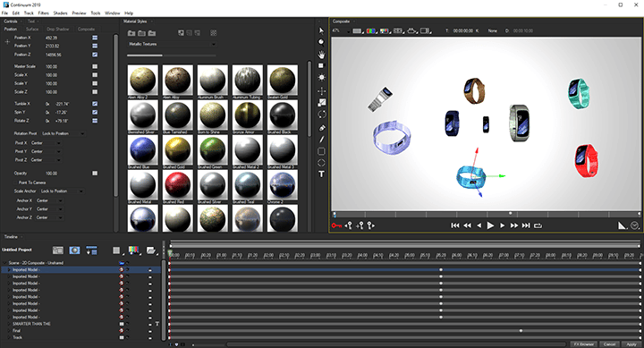644x348 pixels.
Task: Toggle animation for Scale Y
Action: (x=95, y=83)
